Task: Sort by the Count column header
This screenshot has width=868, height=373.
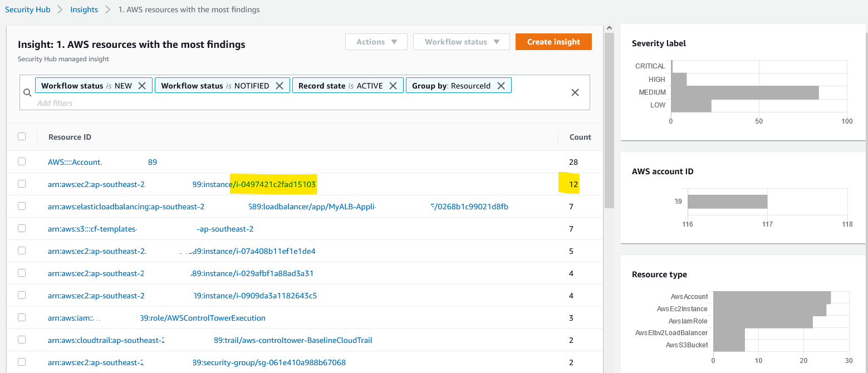Action: pyautogui.click(x=580, y=137)
